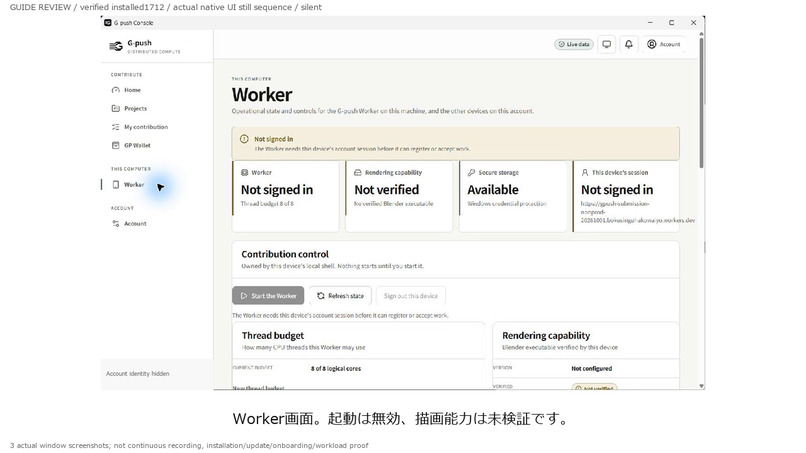Open the Account button in top bar
This screenshot has width=806, height=453.
(664, 44)
